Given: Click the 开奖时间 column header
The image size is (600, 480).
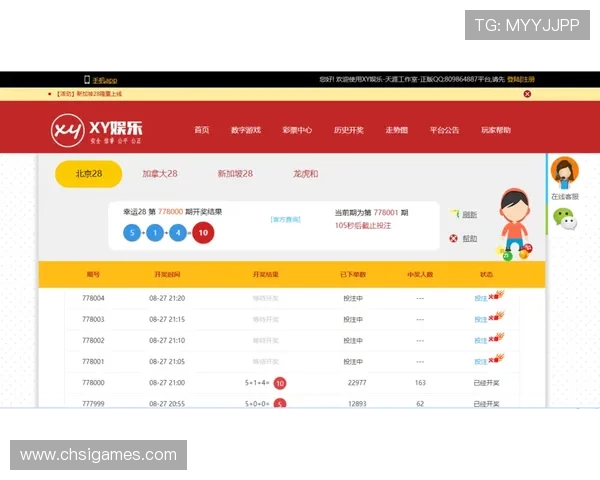Looking at the screenshot, I should (167, 274).
